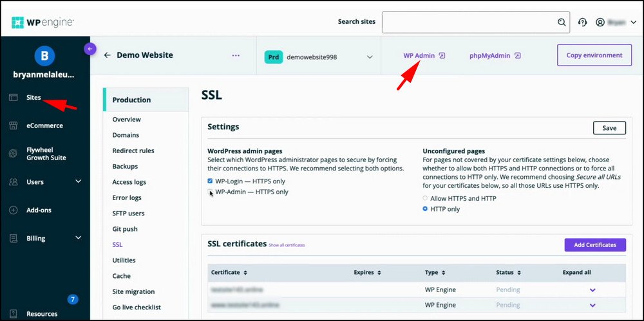Open the three-dot menu for Demo Website

coord(236,55)
